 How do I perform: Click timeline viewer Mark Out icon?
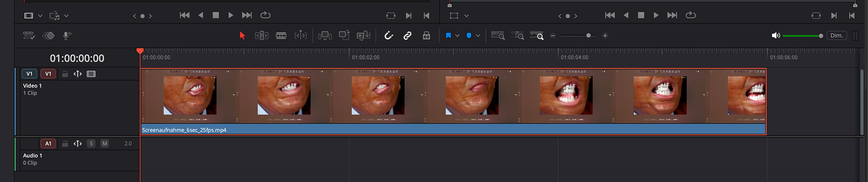tap(852, 16)
